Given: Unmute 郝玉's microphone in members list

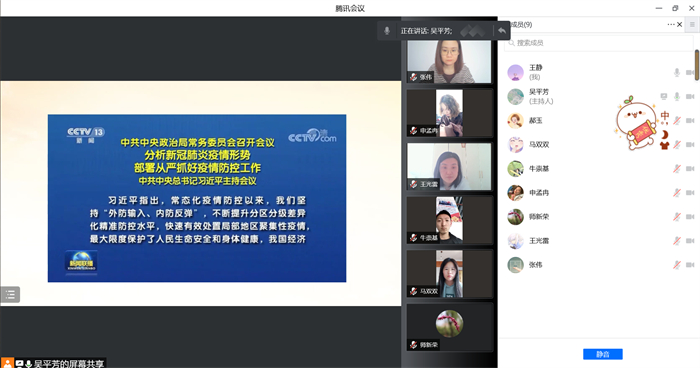Looking at the screenshot, I should (x=677, y=121).
